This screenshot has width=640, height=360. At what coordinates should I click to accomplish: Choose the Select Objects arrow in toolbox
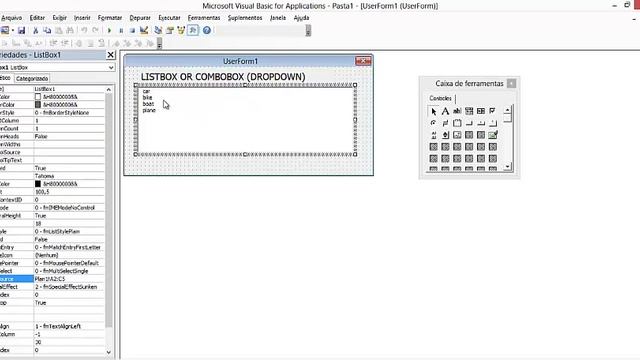click(433, 111)
